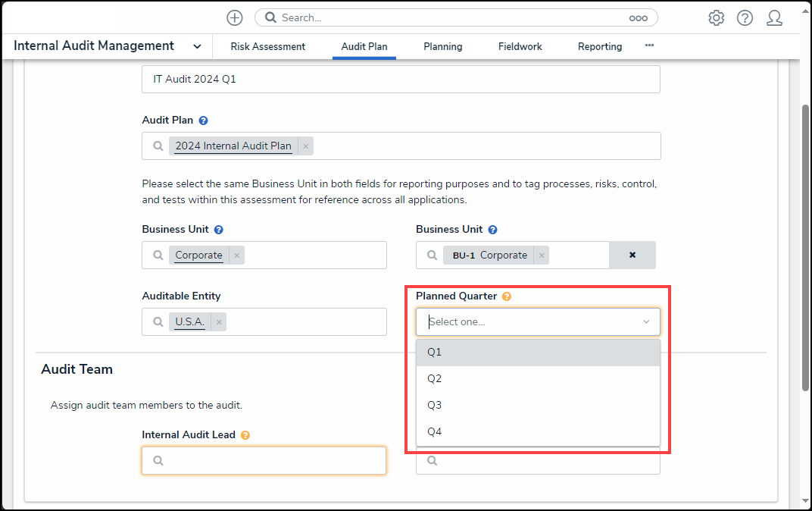Viewport: 812px width, 511px height.
Task: Click the top Search bar
Action: (456, 17)
